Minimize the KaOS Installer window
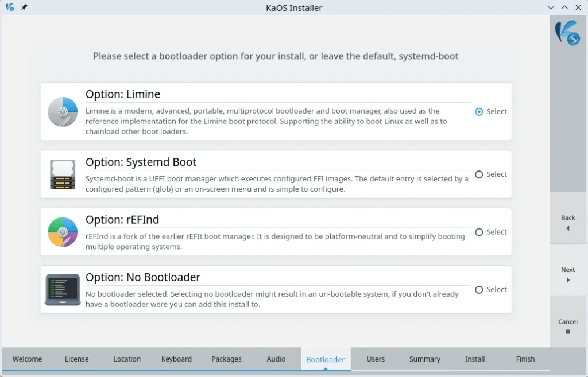The height and width of the screenshot is (377, 588). pos(551,7)
